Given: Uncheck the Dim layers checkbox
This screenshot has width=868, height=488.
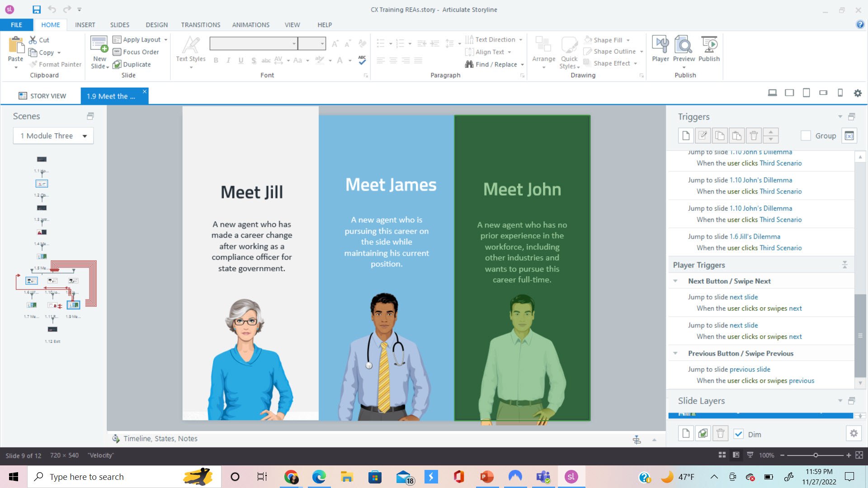Looking at the screenshot, I should 738,434.
